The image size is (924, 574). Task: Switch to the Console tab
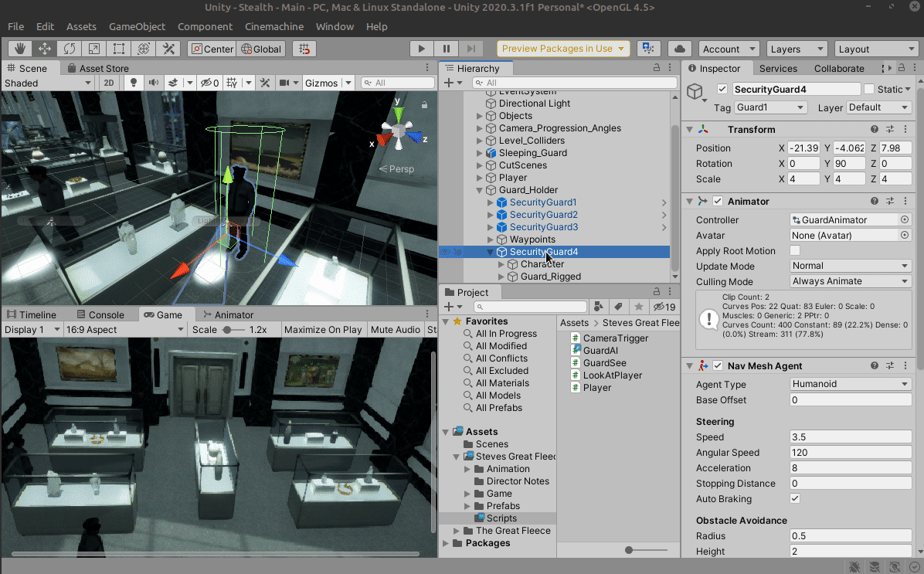pos(100,314)
